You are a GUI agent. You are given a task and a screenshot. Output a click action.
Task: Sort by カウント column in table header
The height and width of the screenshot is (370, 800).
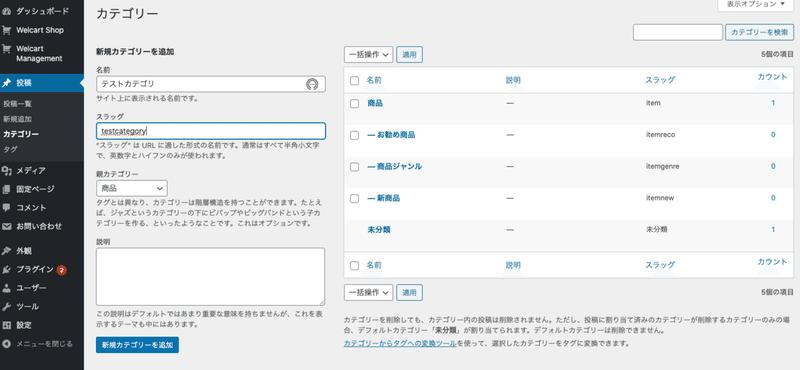(x=772, y=77)
